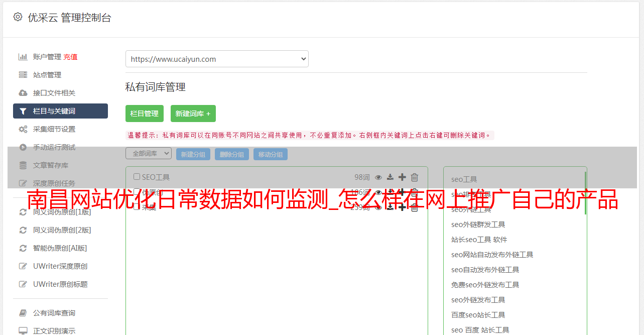The image size is (644, 335).
Task: Click the keyword list green scrollbar
Action: point(585,193)
